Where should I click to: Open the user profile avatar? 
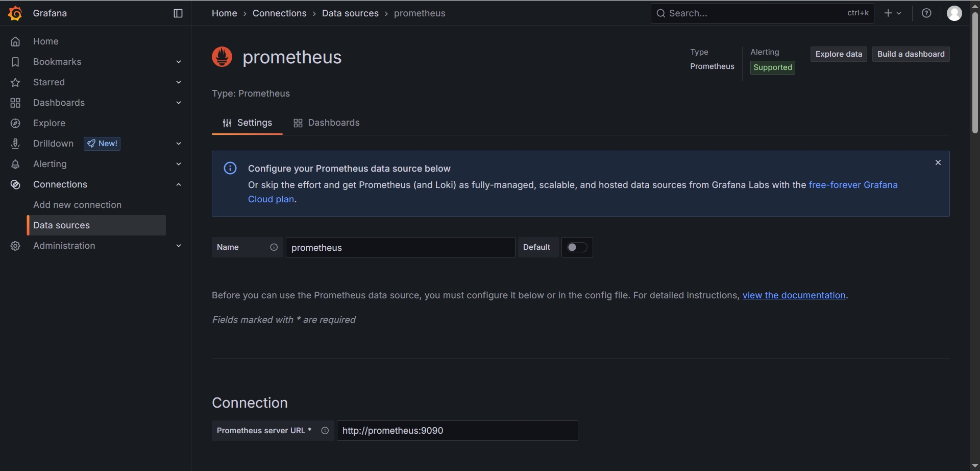(x=954, y=13)
